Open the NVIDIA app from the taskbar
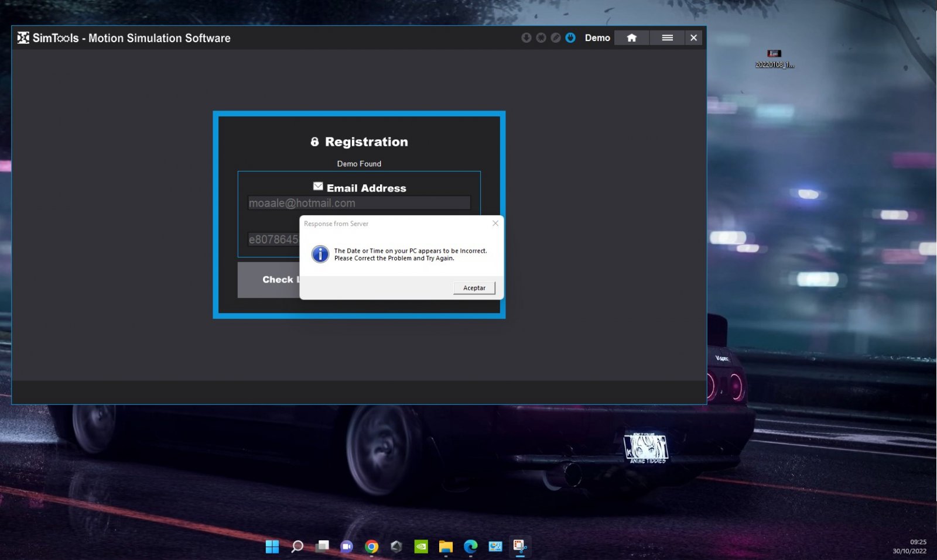This screenshot has width=937, height=560. pyautogui.click(x=421, y=547)
